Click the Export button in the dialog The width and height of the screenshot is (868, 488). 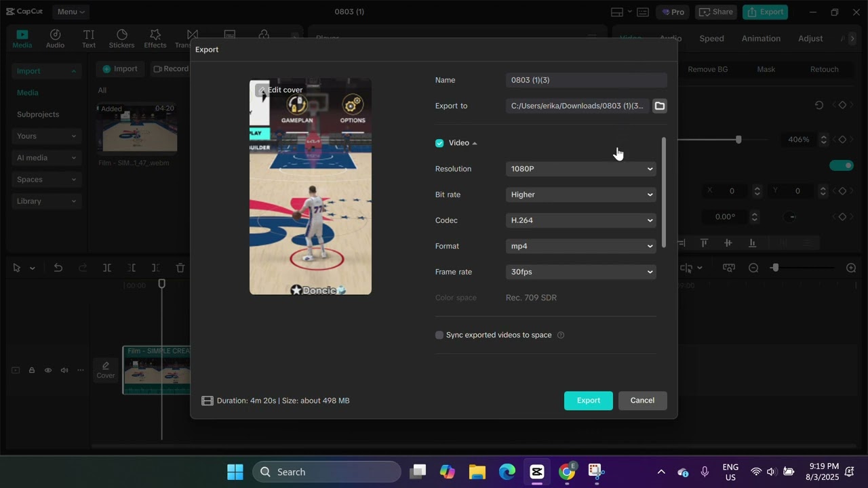coord(589,401)
